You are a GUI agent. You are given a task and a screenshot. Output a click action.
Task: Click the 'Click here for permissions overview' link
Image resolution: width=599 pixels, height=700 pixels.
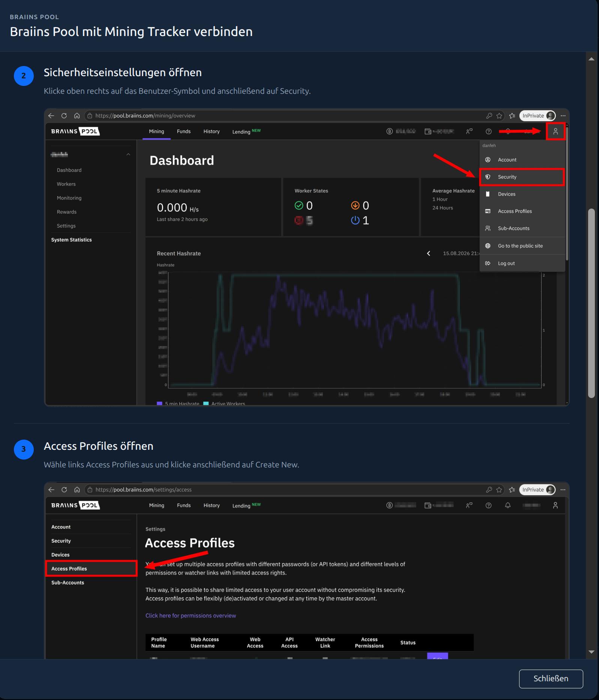click(x=191, y=616)
